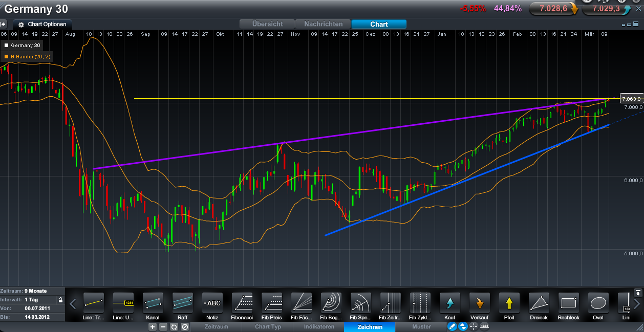Open the Chart Typ bottom tab
644x332 pixels.
(x=268, y=326)
